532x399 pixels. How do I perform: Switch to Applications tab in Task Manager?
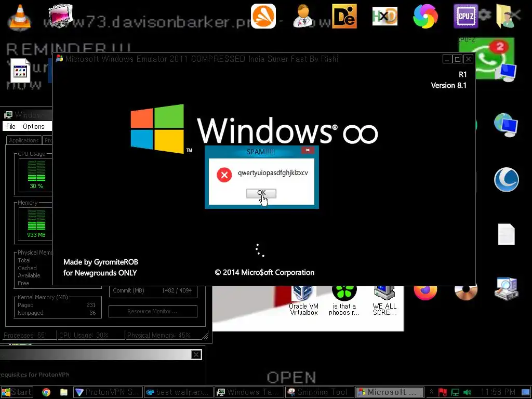pyautogui.click(x=24, y=140)
